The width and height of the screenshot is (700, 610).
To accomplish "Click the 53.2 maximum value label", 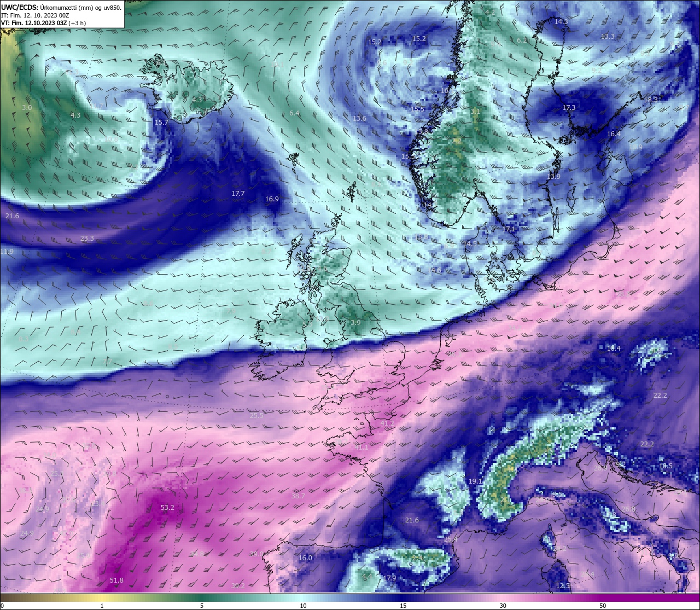I will point(167,508).
